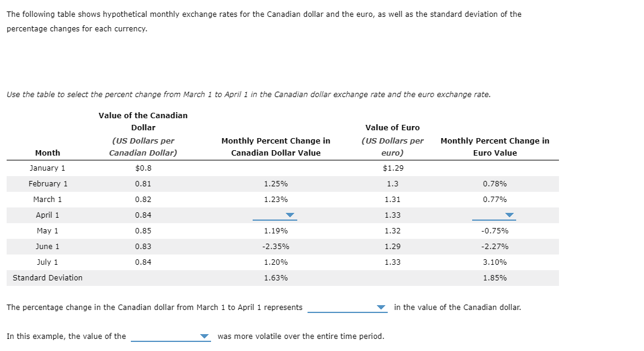644x351 pixels.
Task: Click the $0.8 Canadian dollar value
Action: [x=142, y=168]
